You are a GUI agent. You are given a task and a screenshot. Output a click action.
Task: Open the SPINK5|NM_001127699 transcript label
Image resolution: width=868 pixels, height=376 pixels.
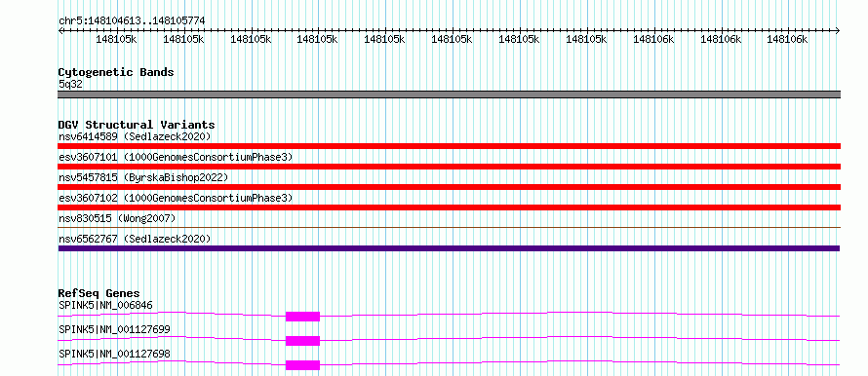(x=114, y=329)
